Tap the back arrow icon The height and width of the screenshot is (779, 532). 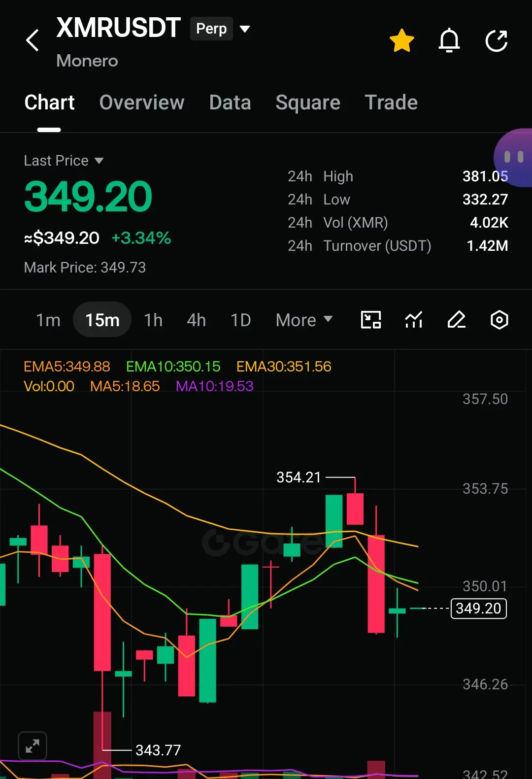(x=33, y=40)
